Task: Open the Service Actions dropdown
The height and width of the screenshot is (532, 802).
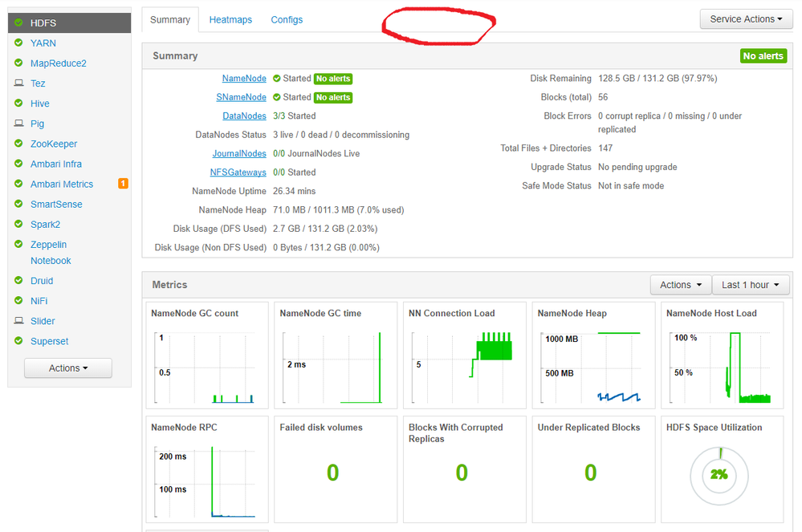Action: [746, 19]
